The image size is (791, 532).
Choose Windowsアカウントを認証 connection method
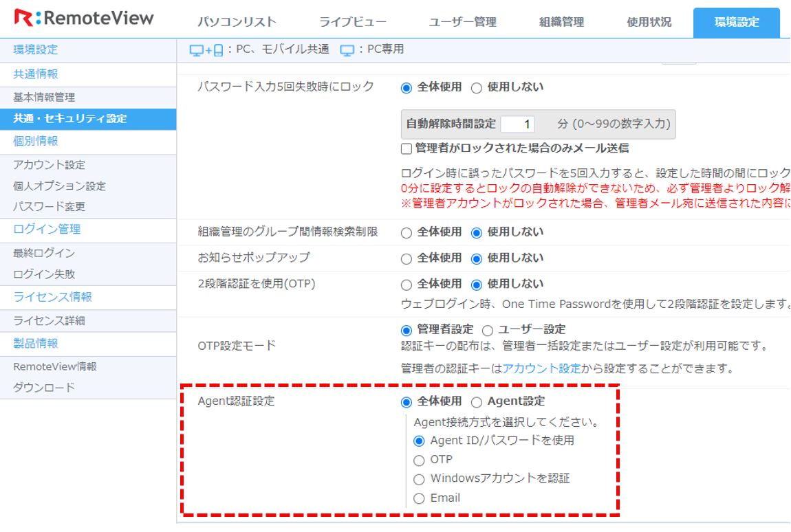[419, 480]
